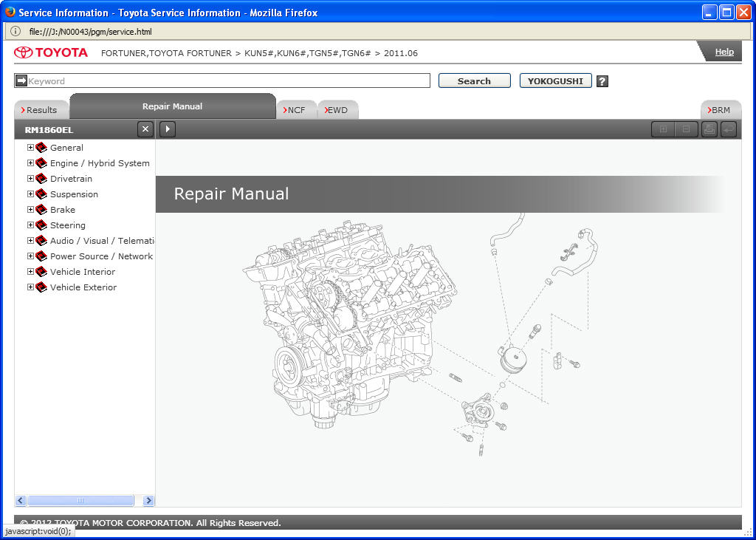Expand the Brake tree node
The width and height of the screenshot is (756, 540).
click(x=30, y=210)
